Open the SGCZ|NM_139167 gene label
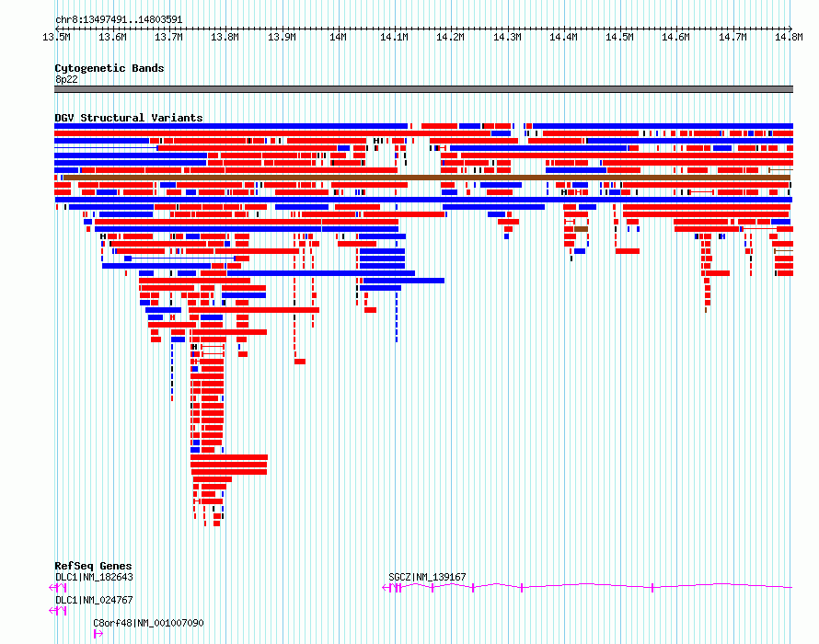 427,577
